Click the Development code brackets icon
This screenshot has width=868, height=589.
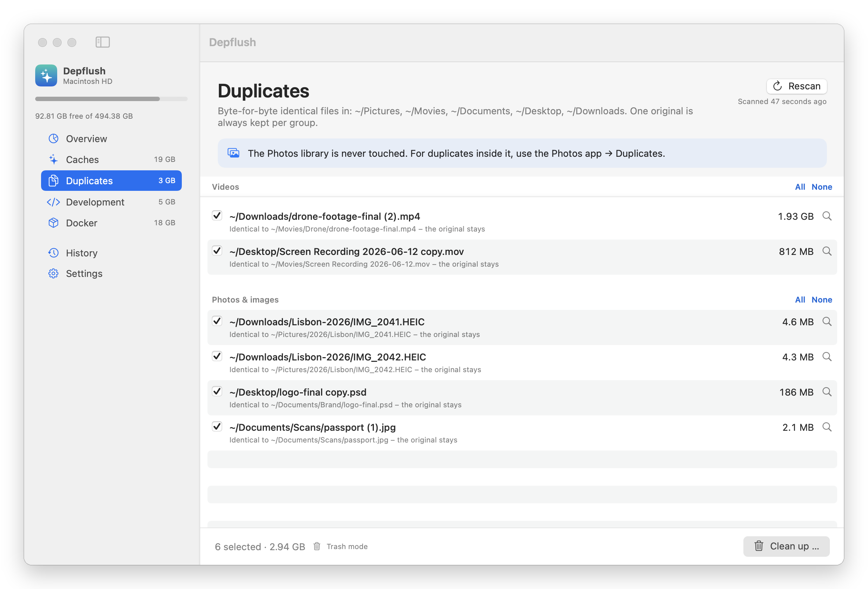pyautogui.click(x=54, y=202)
